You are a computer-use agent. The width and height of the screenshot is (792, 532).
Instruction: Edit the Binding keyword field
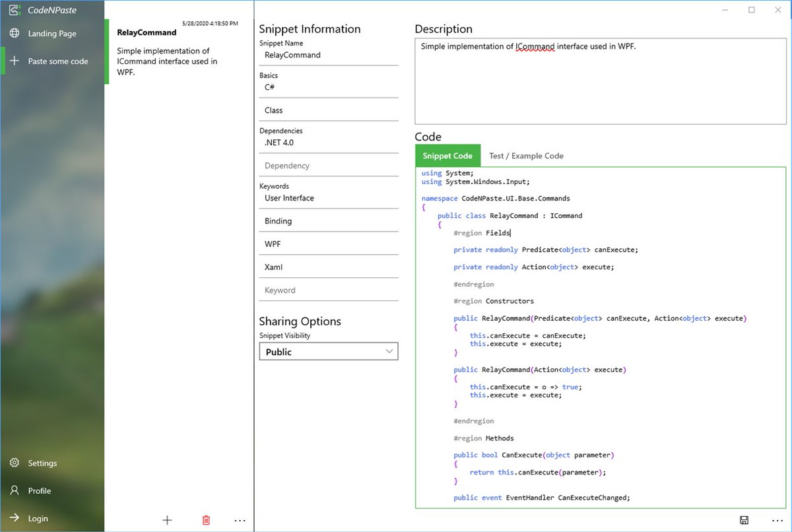(329, 221)
